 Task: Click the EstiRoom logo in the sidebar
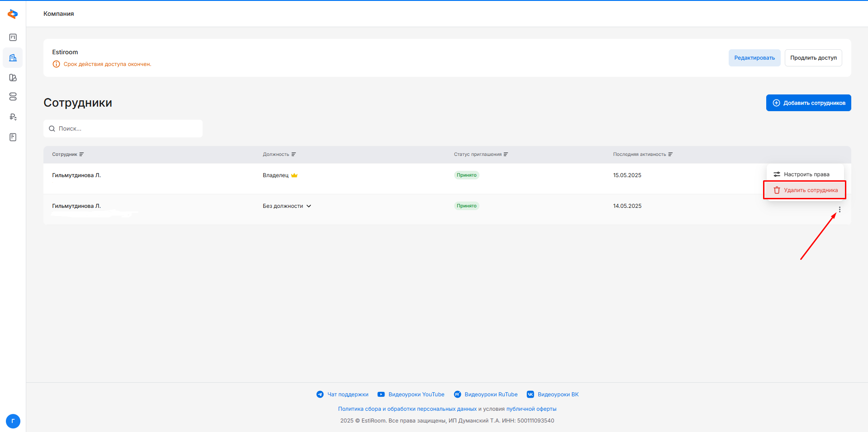tap(13, 14)
